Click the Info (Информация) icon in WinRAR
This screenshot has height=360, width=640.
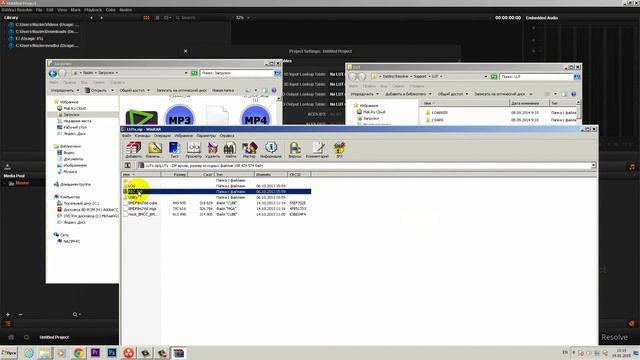pos(271,150)
